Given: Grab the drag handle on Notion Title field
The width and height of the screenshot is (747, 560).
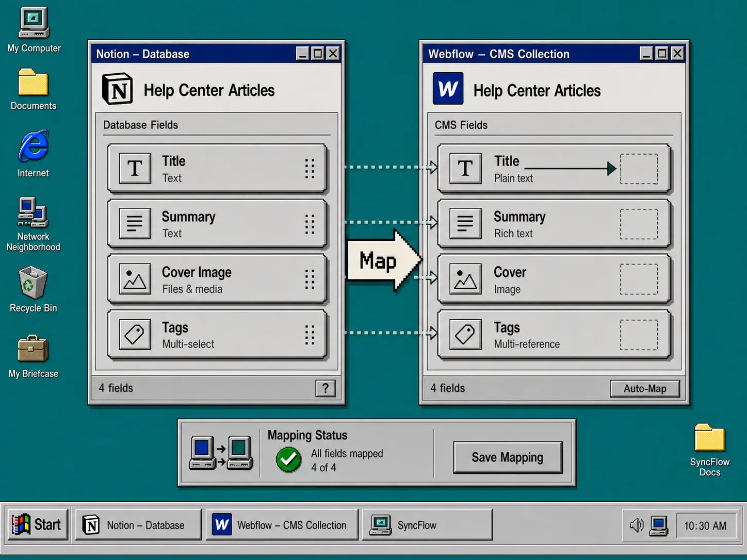Looking at the screenshot, I should pos(310,168).
